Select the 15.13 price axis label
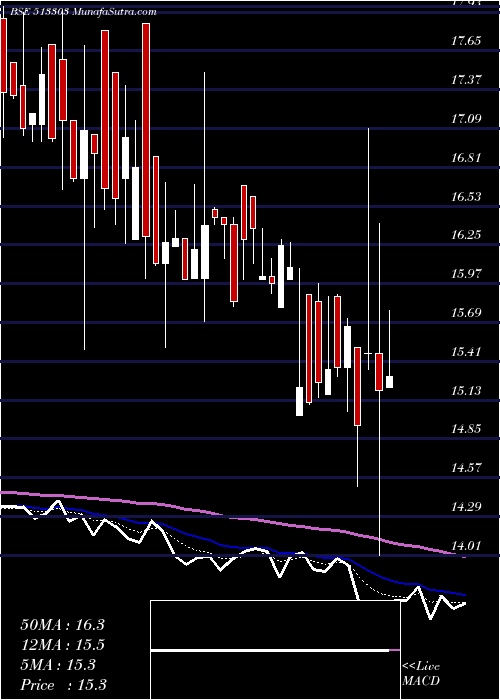Image resolution: width=500 pixels, height=700 pixels. click(x=466, y=391)
